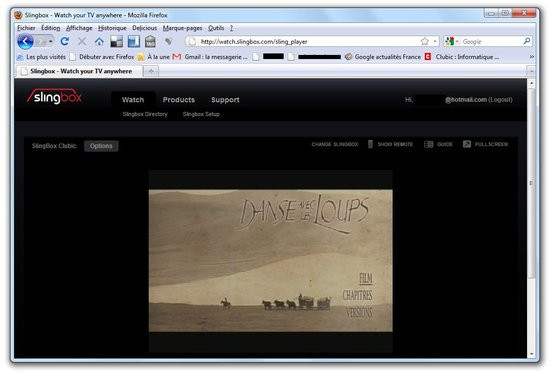Open the Gmail bookmark in bookmarks toolbar

[210, 57]
